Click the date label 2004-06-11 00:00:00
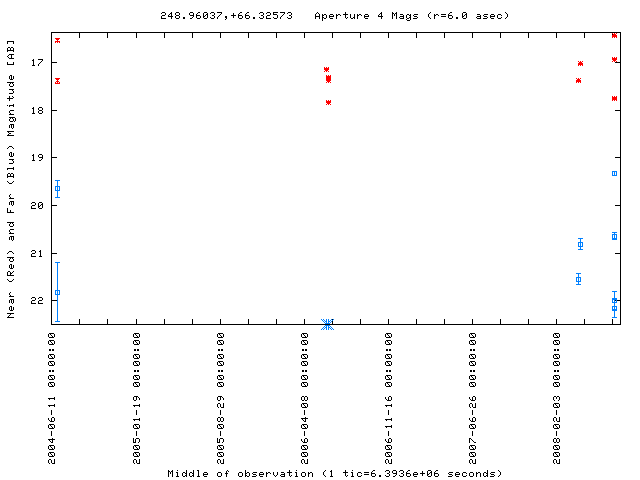Screen dimensions: 640x480 pos(52,398)
